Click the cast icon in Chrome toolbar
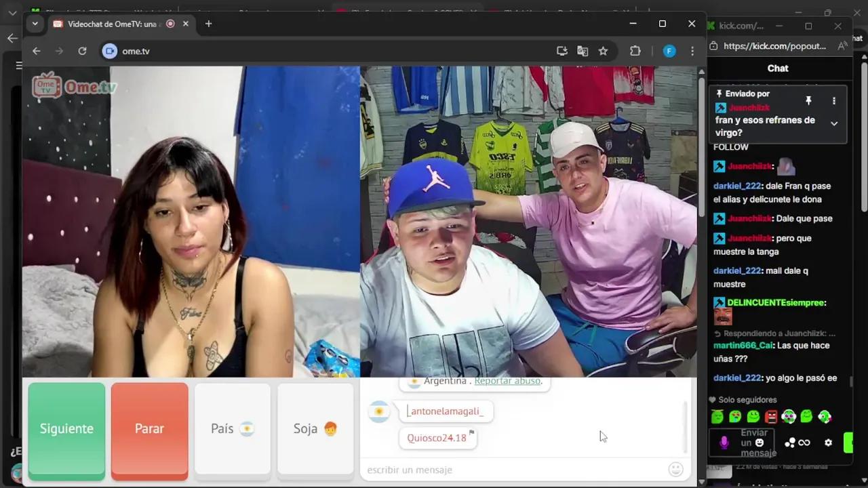868x488 pixels. [x=561, y=51]
